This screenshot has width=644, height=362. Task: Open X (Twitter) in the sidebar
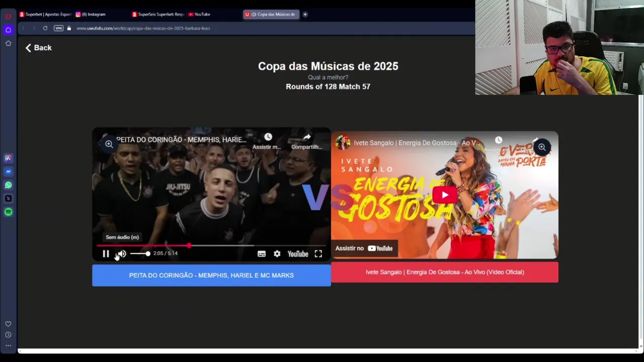[8, 199]
